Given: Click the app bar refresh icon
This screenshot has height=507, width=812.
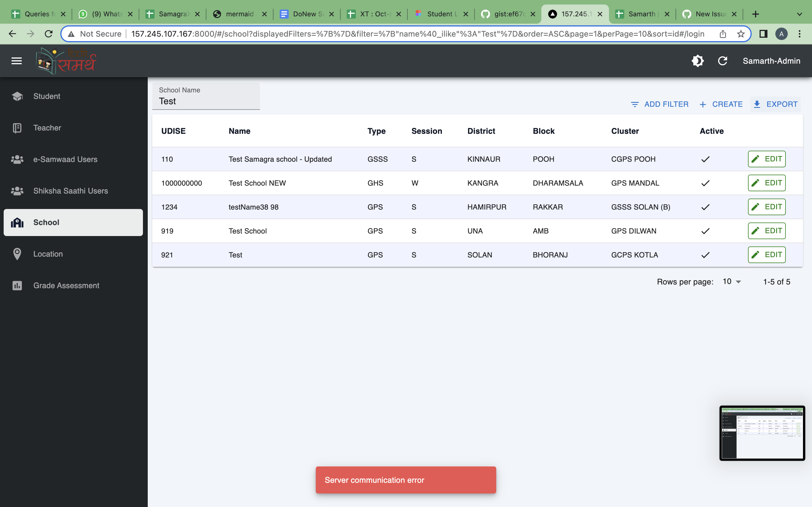Looking at the screenshot, I should (722, 61).
